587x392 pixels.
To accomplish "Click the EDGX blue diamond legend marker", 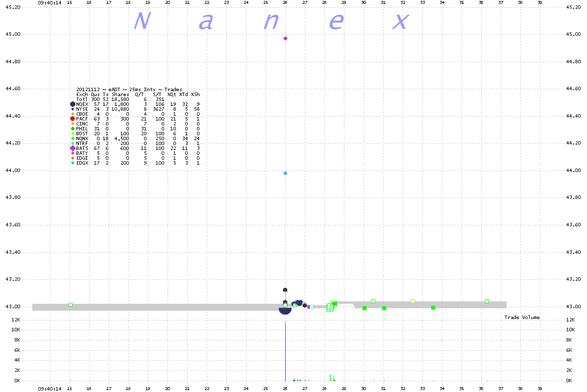I will 73,163.
